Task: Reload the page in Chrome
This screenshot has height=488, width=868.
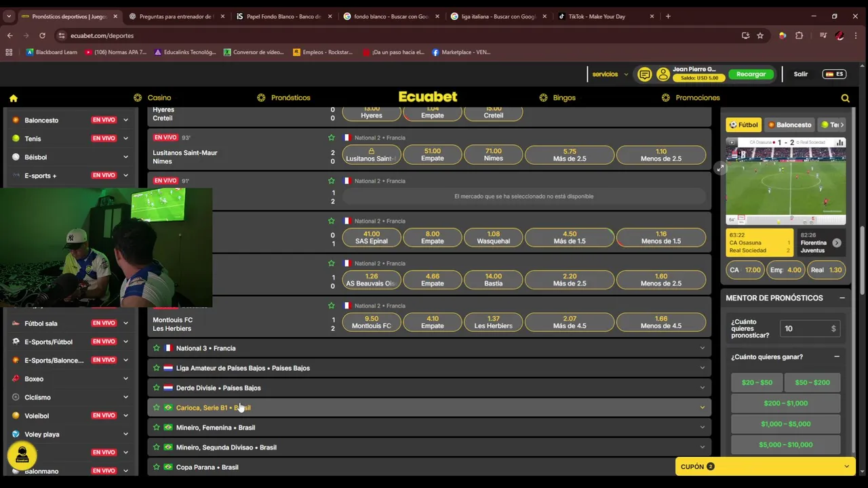Action: tap(42, 35)
